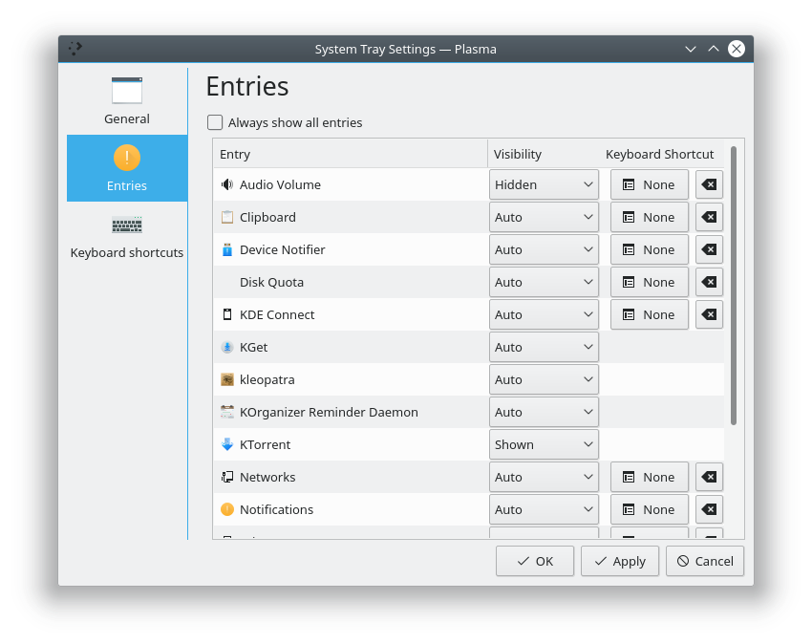Click the kleopatra entry icon
Image resolution: width=812 pixels, height=644 pixels.
227,379
